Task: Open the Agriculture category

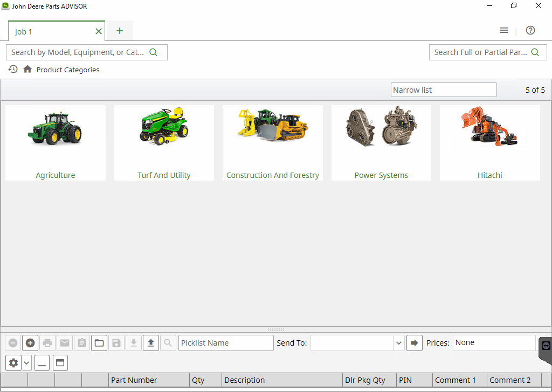Action: [x=56, y=143]
